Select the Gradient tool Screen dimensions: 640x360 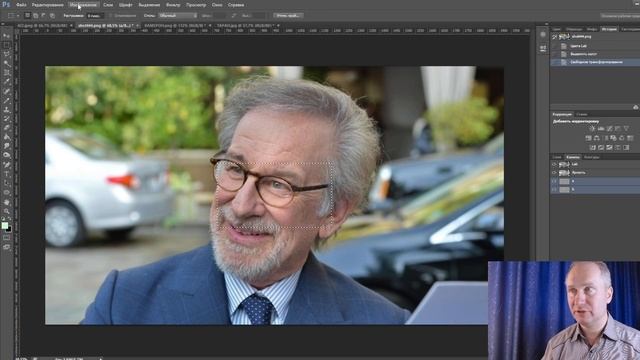7,137
